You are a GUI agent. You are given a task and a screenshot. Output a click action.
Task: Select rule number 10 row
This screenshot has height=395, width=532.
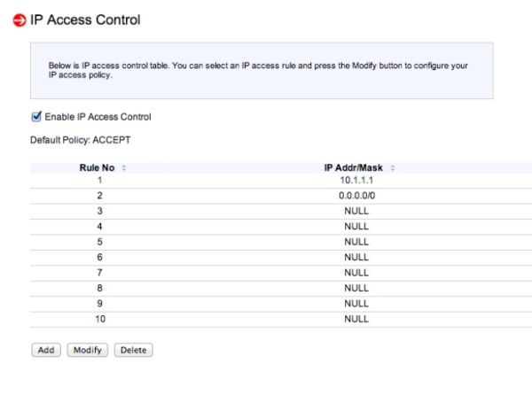click(x=281, y=319)
